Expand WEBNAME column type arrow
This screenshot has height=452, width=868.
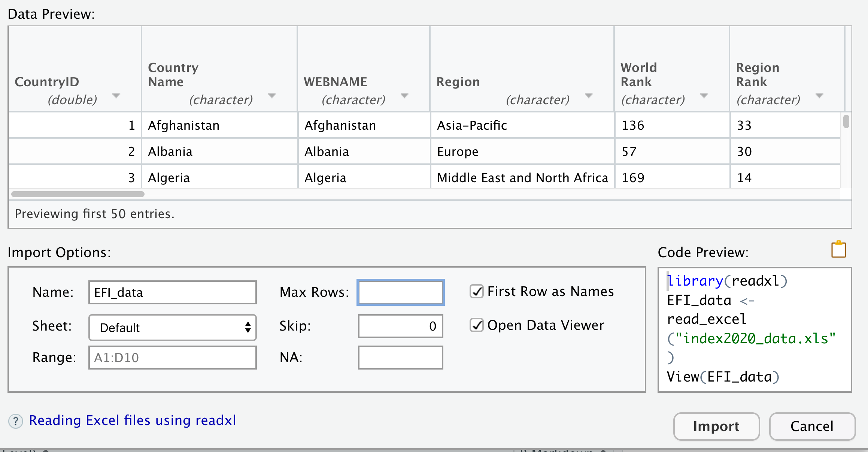click(404, 96)
